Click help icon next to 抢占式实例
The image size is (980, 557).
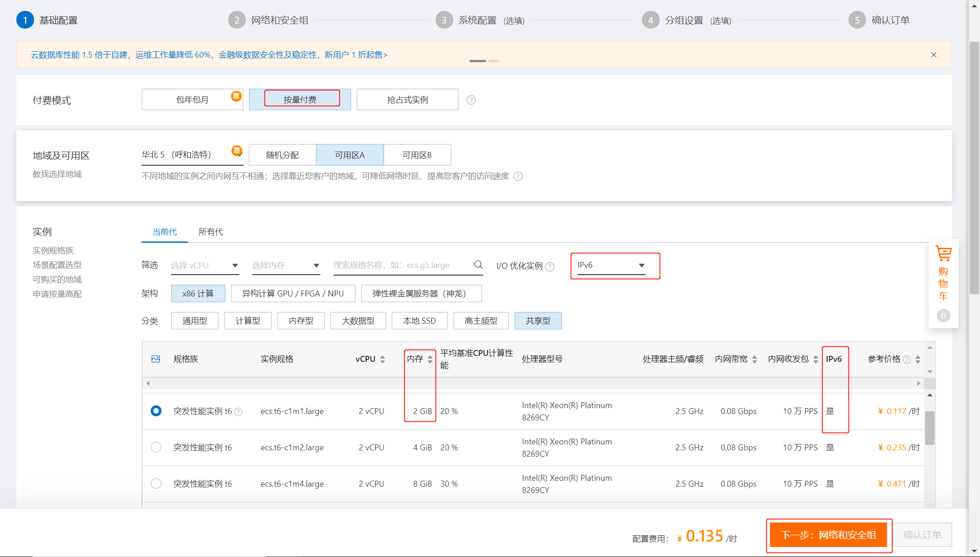click(x=471, y=100)
